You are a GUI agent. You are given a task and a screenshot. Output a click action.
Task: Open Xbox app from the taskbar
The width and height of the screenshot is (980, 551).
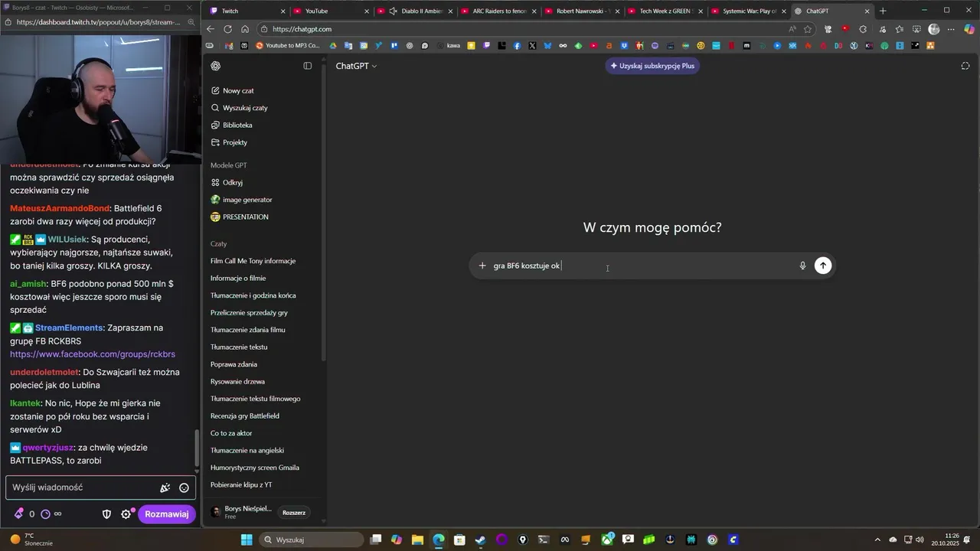tap(607, 540)
